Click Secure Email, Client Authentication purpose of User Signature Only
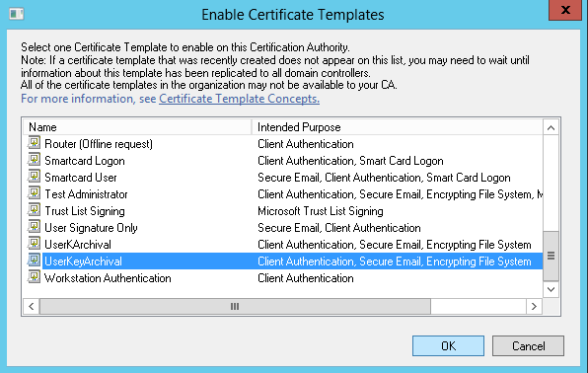The height and width of the screenshot is (373, 588). tap(339, 228)
